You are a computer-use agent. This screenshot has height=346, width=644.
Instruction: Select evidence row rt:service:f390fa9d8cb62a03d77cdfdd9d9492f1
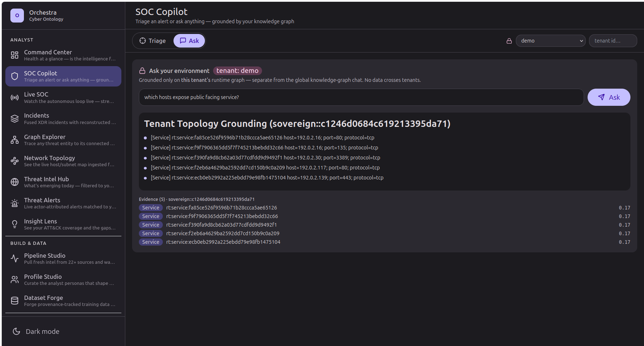tap(384, 225)
